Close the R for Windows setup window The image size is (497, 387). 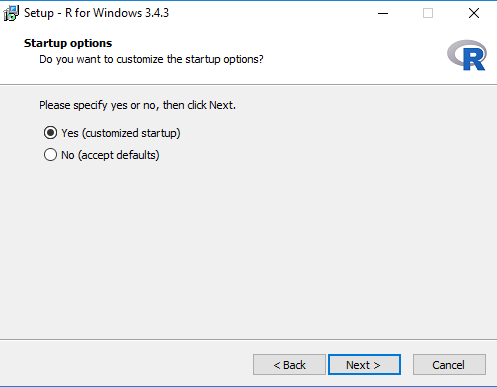pos(474,13)
